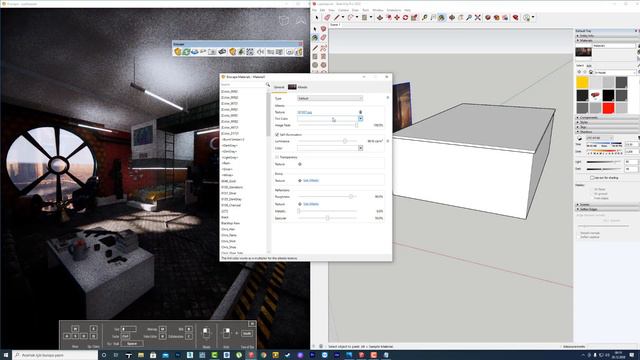Open the Camera menu in SketchUp
Screen dimensions: 640x360
pos(343,10)
